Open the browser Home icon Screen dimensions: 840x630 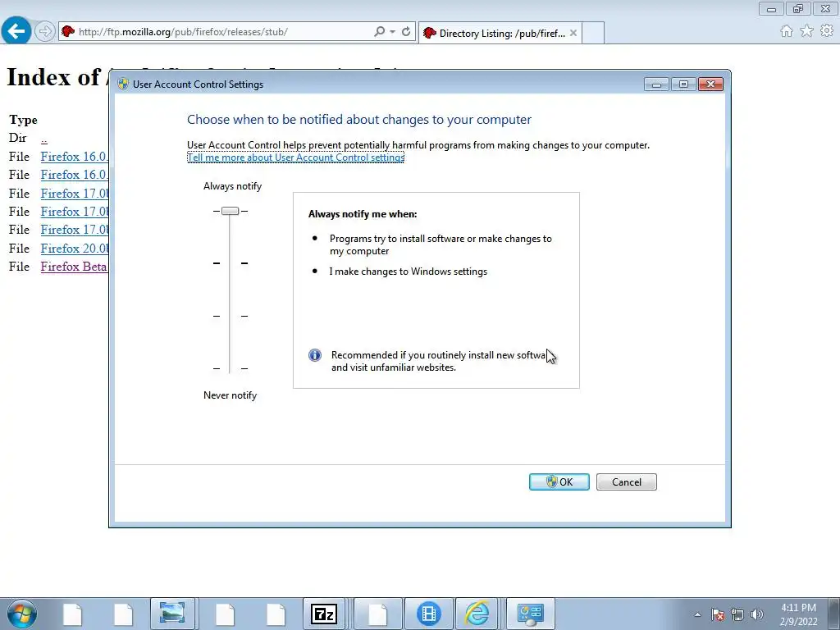pyautogui.click(x=787, y=31)
